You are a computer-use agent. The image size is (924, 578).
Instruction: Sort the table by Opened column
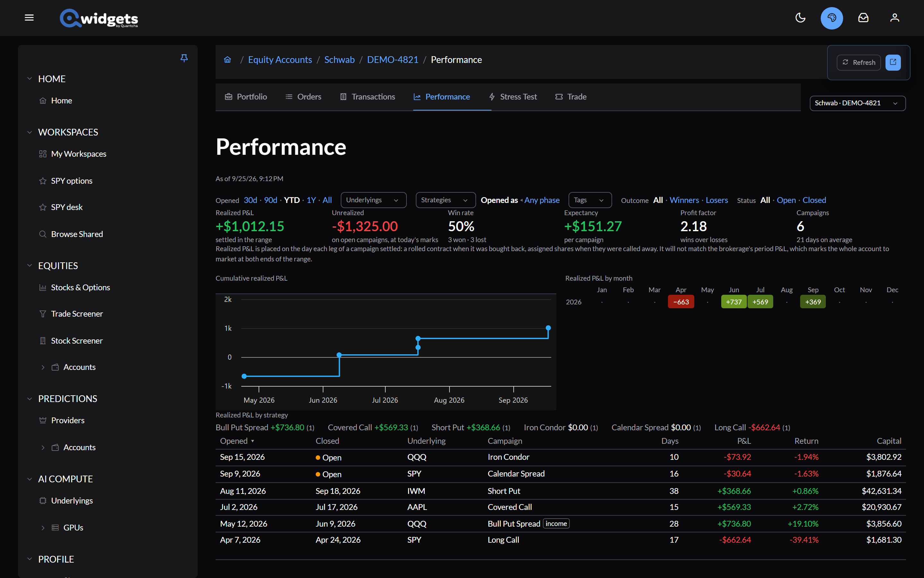[x=237, y=441]
